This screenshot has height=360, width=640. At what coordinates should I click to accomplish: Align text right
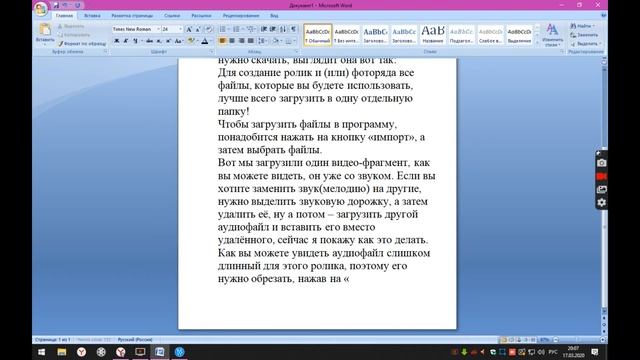click(x=241, y=41)
